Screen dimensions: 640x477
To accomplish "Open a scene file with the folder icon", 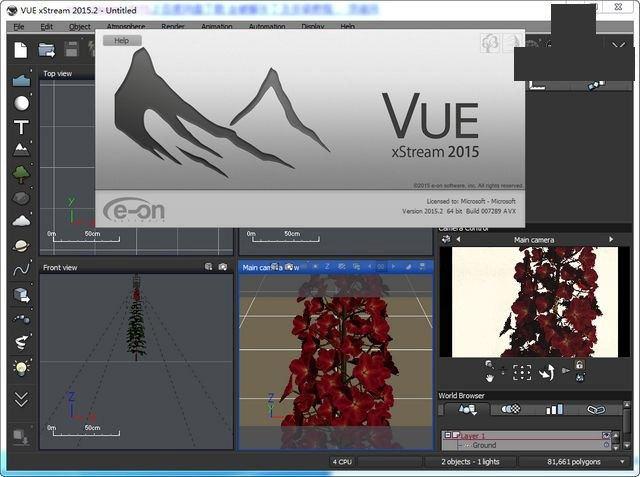I will click(47, 50).
